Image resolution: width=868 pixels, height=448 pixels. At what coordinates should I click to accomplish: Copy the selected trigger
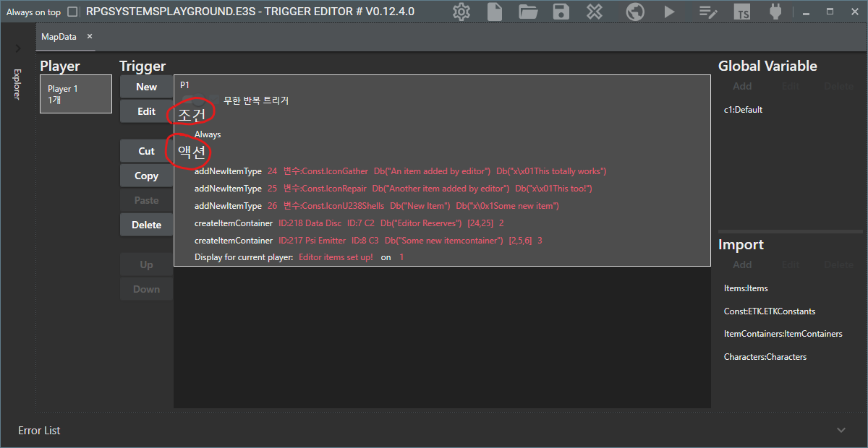(x=146, y=176)
